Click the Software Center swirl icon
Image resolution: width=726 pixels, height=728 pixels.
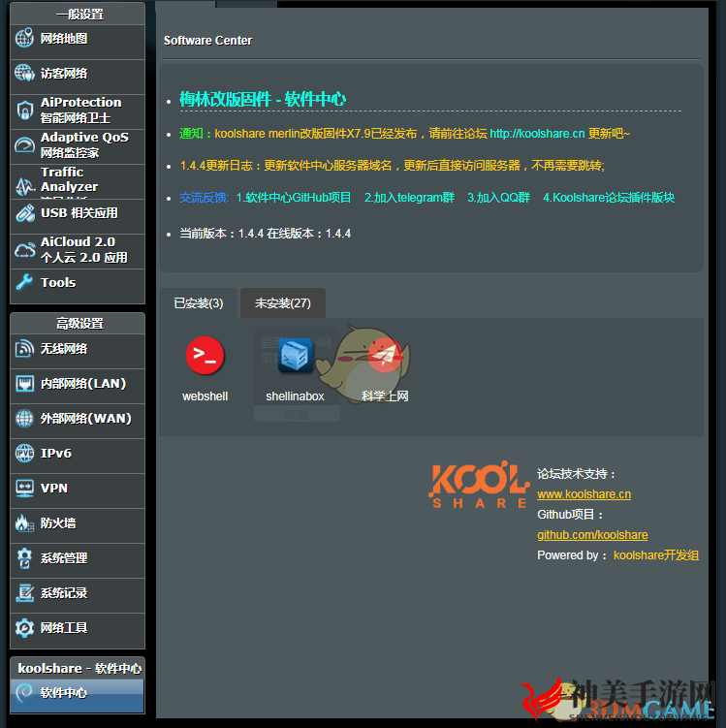pyautogui.click(x=24, y=693)
